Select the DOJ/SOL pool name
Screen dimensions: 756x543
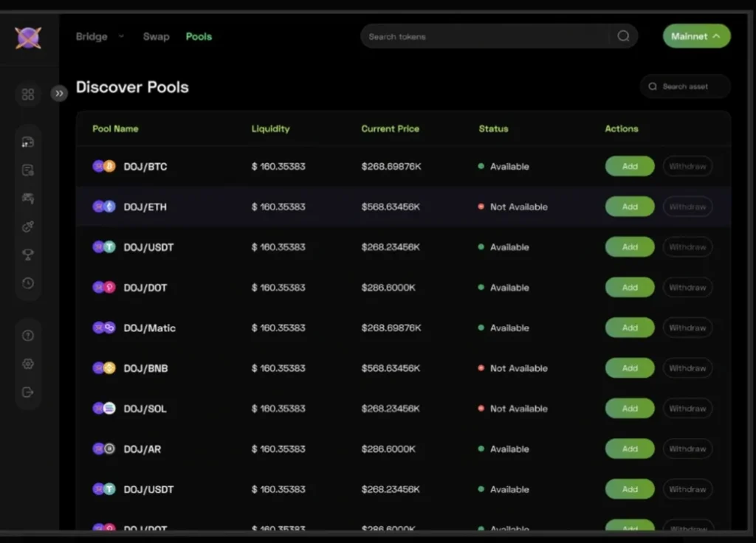coord(145,409)
